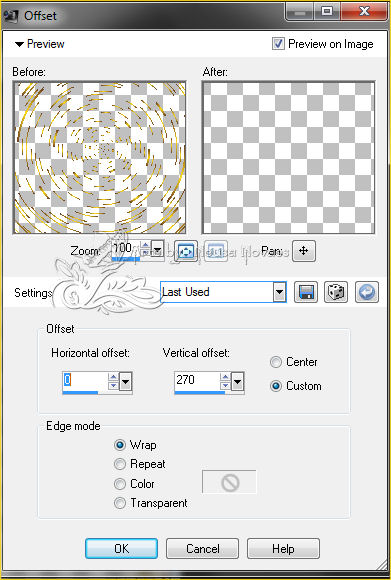Click the disabled edge color swatch

[229, 482]
